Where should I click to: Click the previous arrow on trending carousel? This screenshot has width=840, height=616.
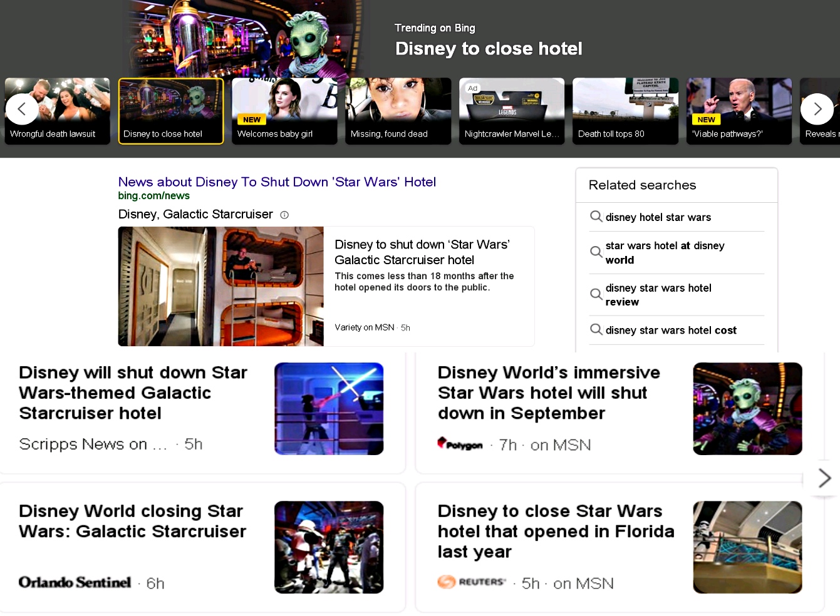tap(22, 110)
